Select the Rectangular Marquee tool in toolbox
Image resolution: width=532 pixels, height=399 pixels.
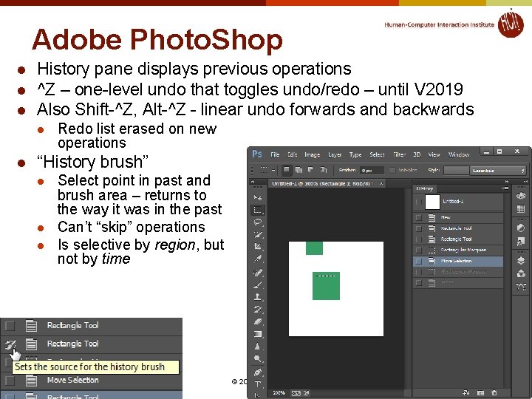tap(258, 210)
